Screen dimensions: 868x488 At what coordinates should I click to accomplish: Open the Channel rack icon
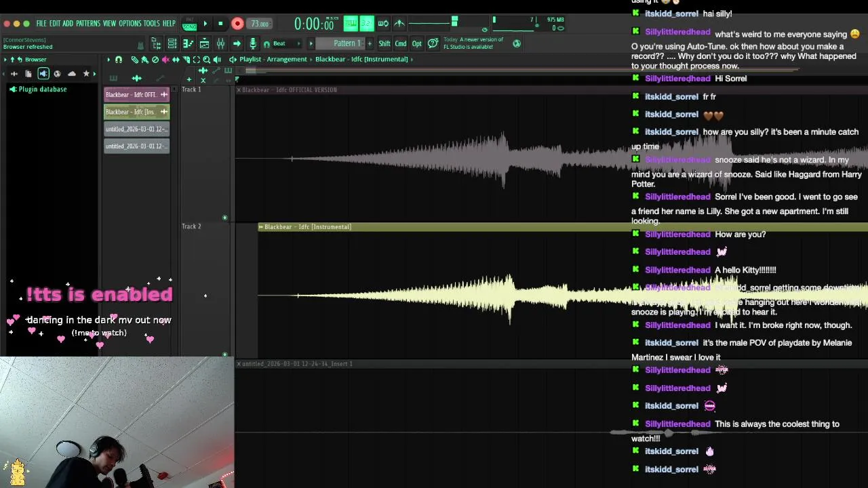click(172, 43)
